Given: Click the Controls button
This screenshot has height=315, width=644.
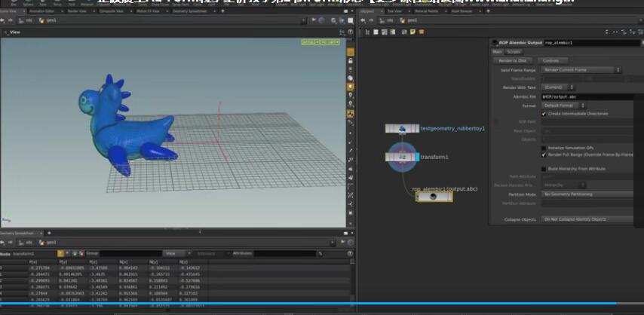Looking at the screenshot, I should coord(550,60).
